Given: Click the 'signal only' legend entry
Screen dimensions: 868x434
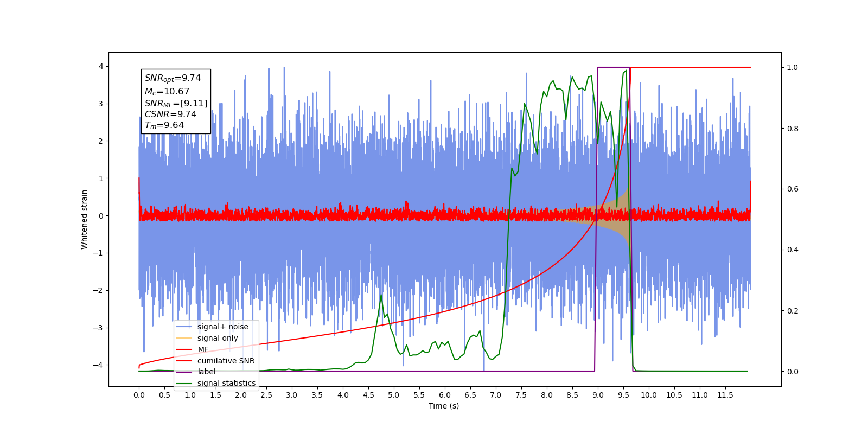Looking at the screenshot, I should coord(207,338).
